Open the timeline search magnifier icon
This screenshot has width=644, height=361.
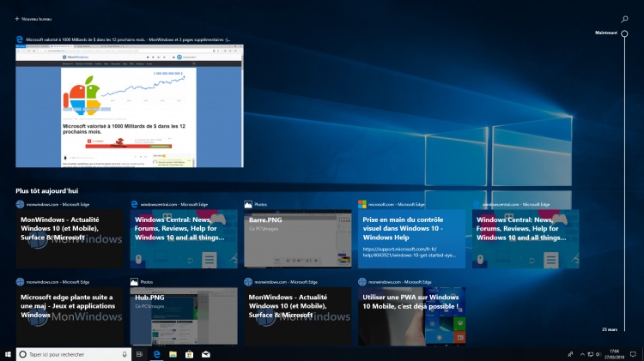pos(624,18)
